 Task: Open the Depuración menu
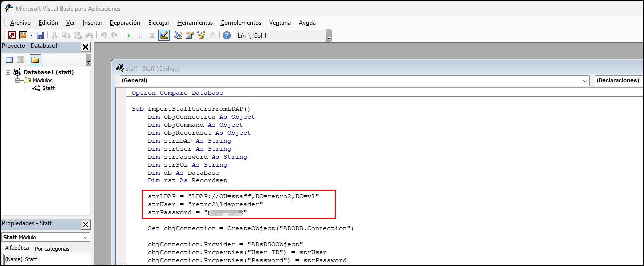[125, 23]
